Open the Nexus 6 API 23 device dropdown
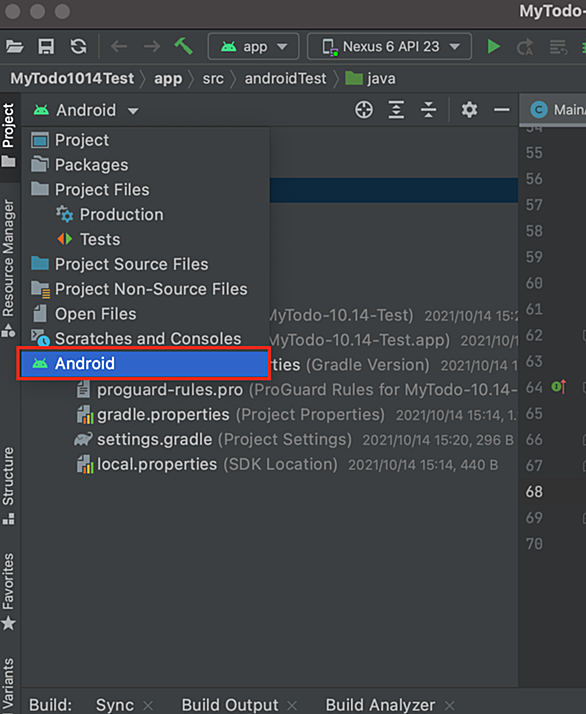 point(390,46)
